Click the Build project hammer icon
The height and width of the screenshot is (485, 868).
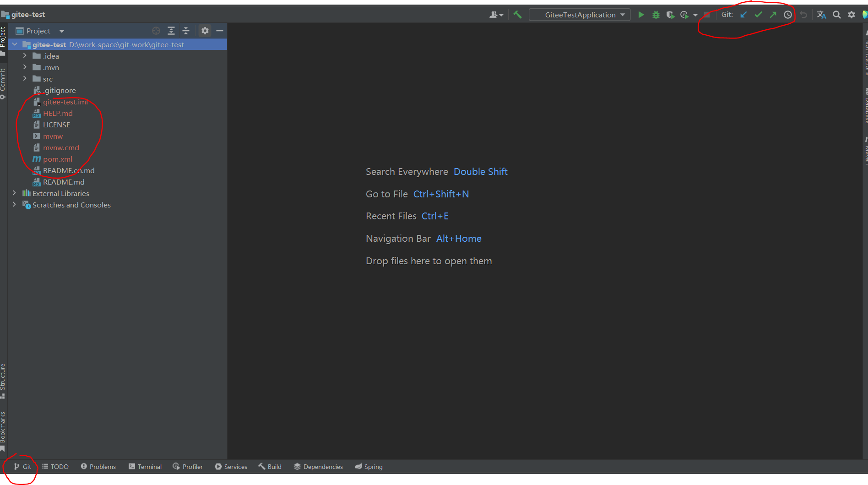(x=517, y=15)
